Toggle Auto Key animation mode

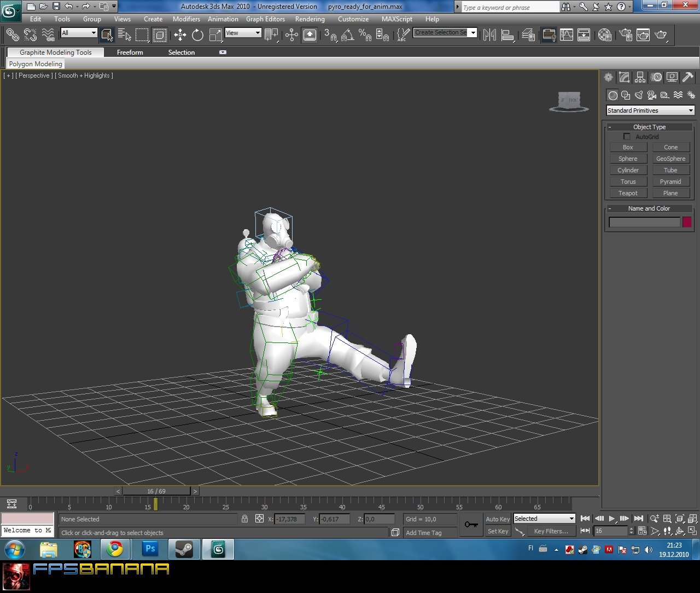[x=497, y=519]
